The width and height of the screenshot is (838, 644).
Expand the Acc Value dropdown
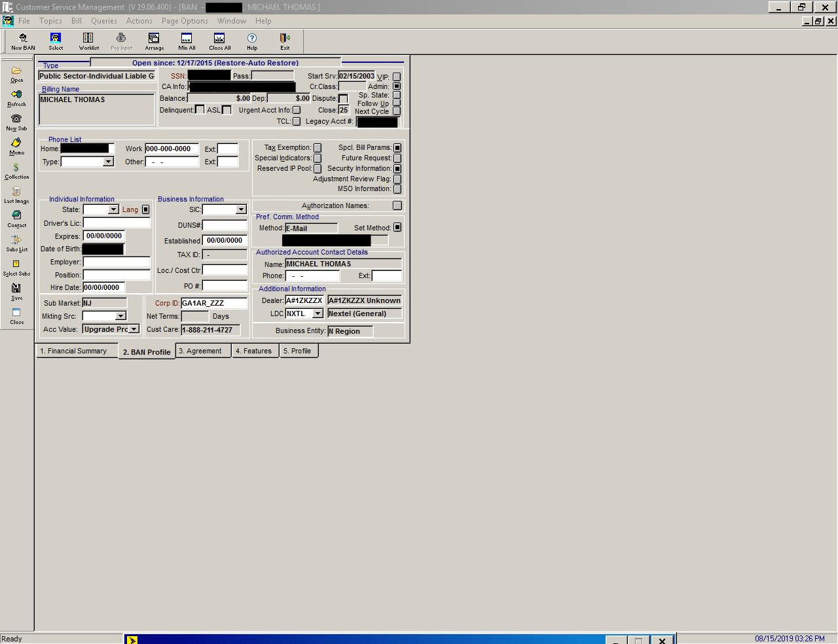pos(134,329)
